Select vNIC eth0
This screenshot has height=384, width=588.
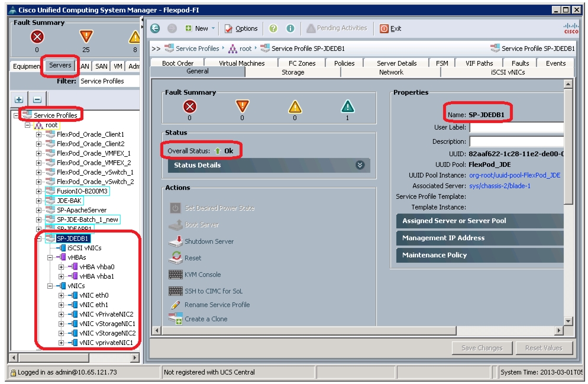[93, 295]
